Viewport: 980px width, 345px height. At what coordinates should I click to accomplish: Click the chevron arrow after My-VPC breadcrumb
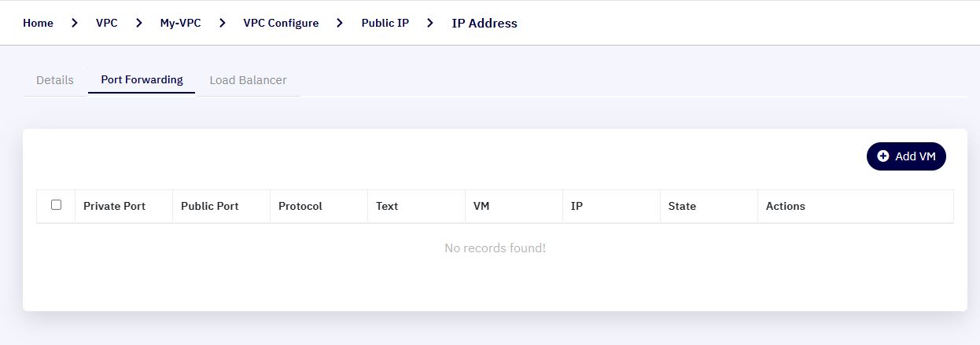223,23
